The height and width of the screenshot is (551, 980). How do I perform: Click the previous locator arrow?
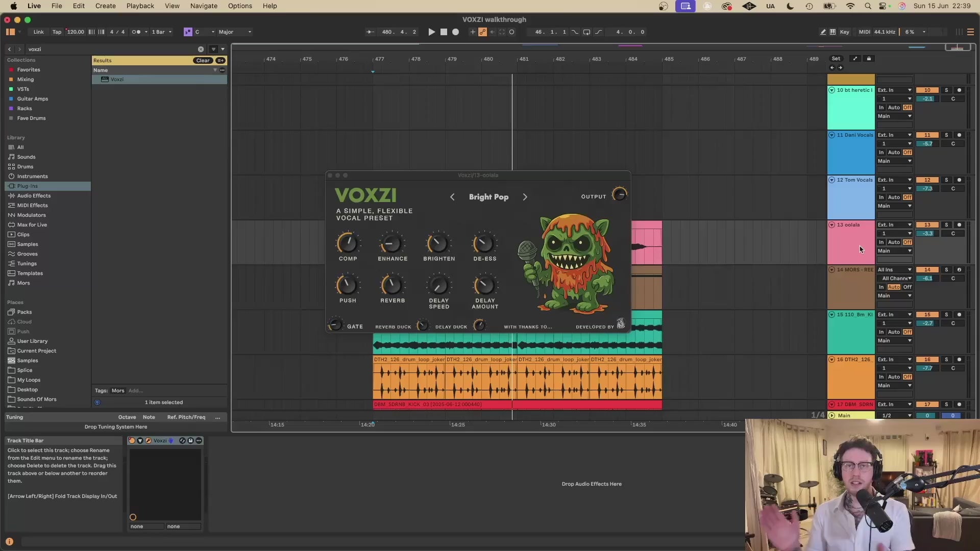coord(832,68)
